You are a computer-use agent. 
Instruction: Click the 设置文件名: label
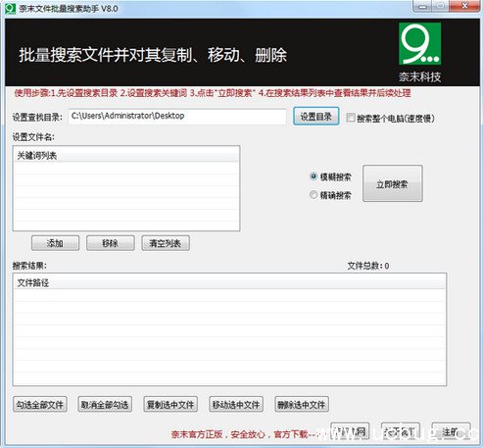click(33, 137)
